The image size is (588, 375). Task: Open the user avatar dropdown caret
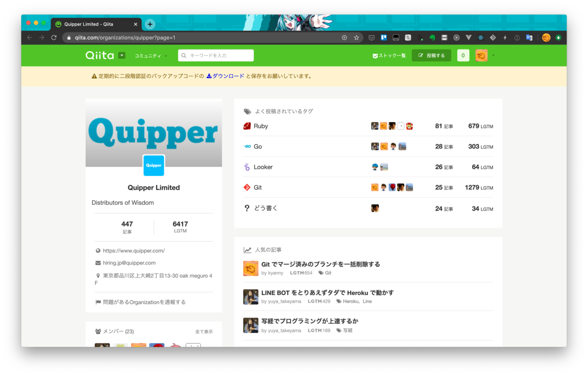493,55
